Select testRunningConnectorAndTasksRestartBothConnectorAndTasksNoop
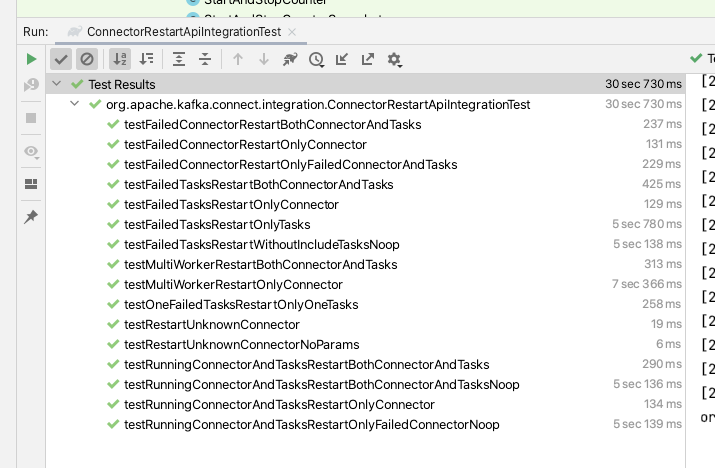Viewport: 715px width, 468px height. pyautogui.click(x=365, y=385)
